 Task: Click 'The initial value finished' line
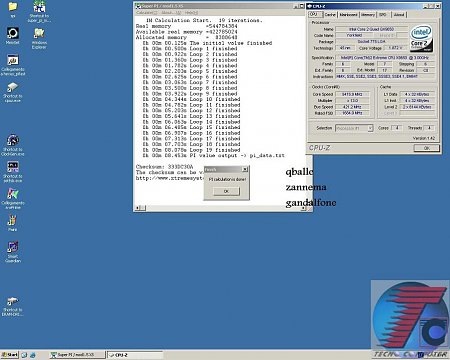click(x=207, y=43)
